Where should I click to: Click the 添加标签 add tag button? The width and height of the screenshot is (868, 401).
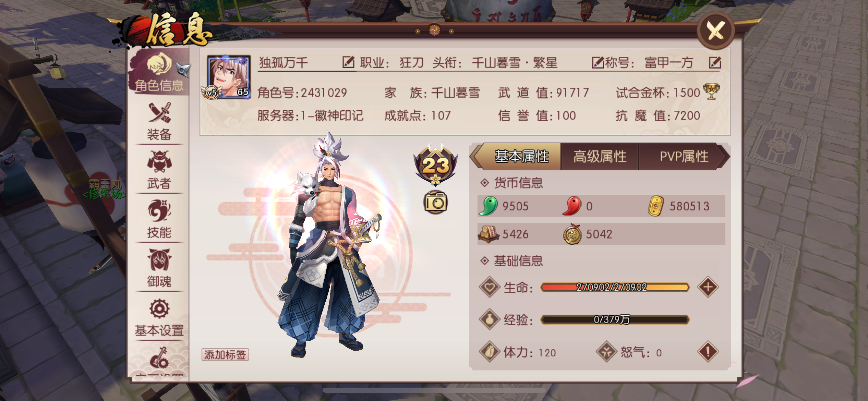click(225, 355)
